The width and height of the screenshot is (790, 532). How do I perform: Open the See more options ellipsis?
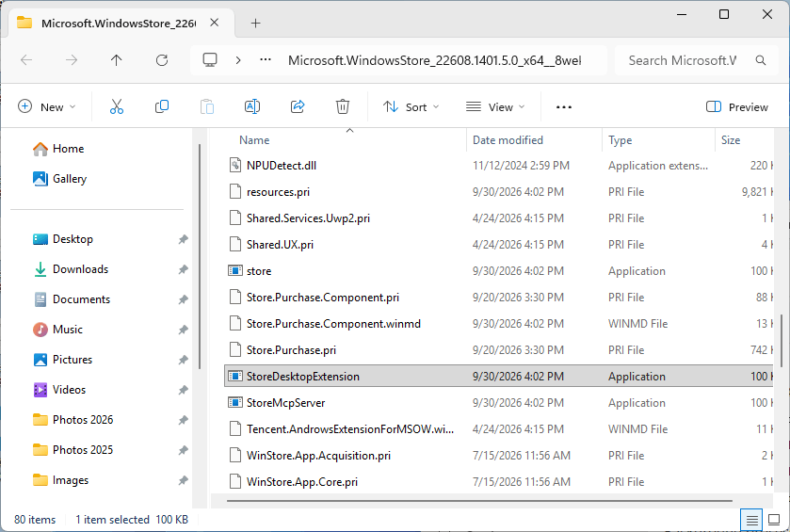(564, 106)
